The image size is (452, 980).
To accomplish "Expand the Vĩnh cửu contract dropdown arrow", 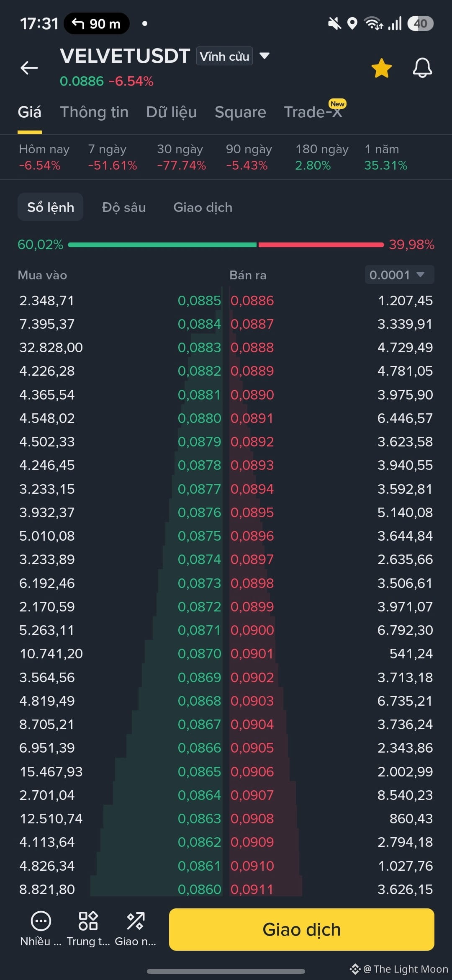I will [264, 56].
